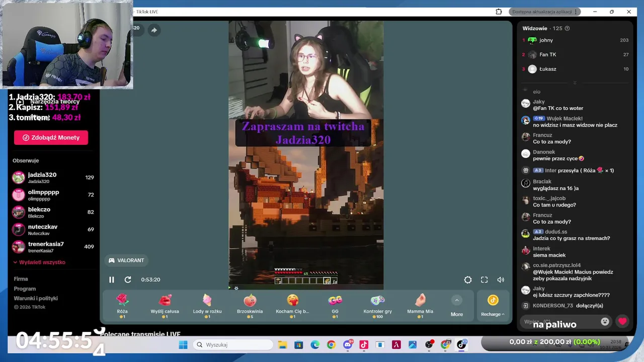Expand the gift tray with More

tap(457, 307)
